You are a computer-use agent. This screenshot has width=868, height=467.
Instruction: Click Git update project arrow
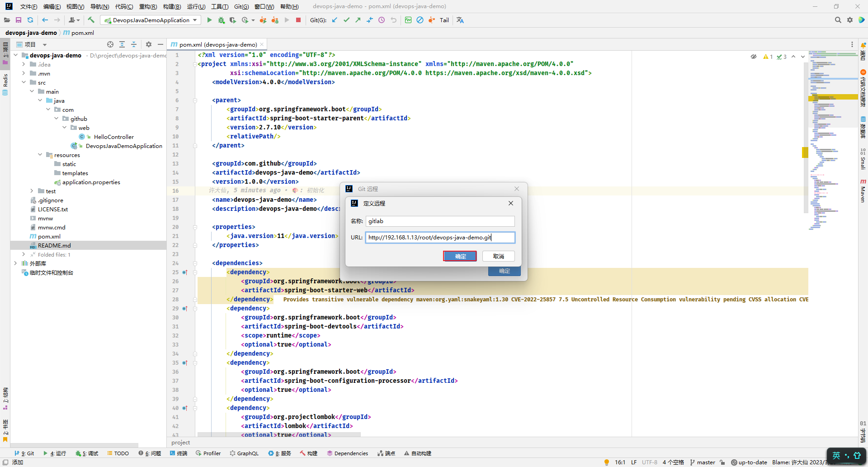coord(335,20)
